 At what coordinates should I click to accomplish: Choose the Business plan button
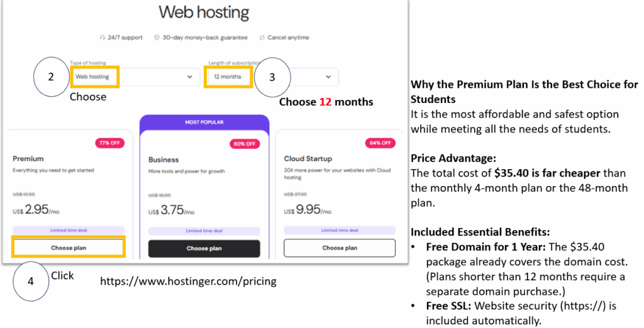[204, 248]
